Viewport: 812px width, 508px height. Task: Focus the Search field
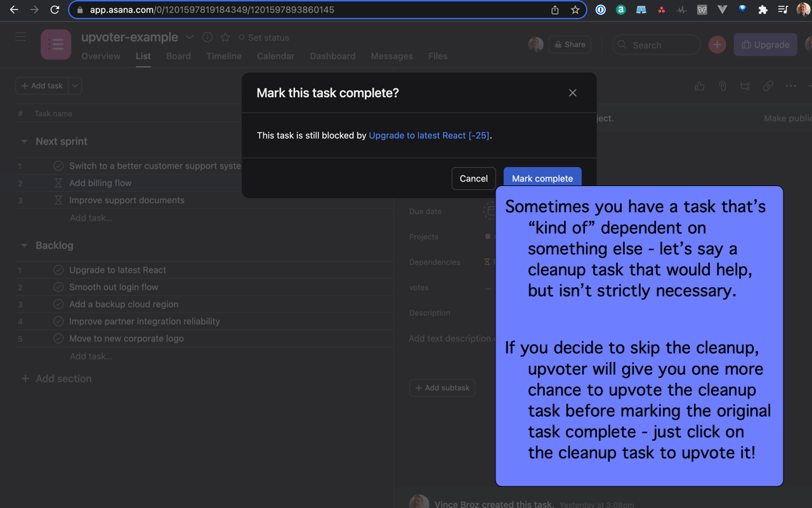point(657,44)
